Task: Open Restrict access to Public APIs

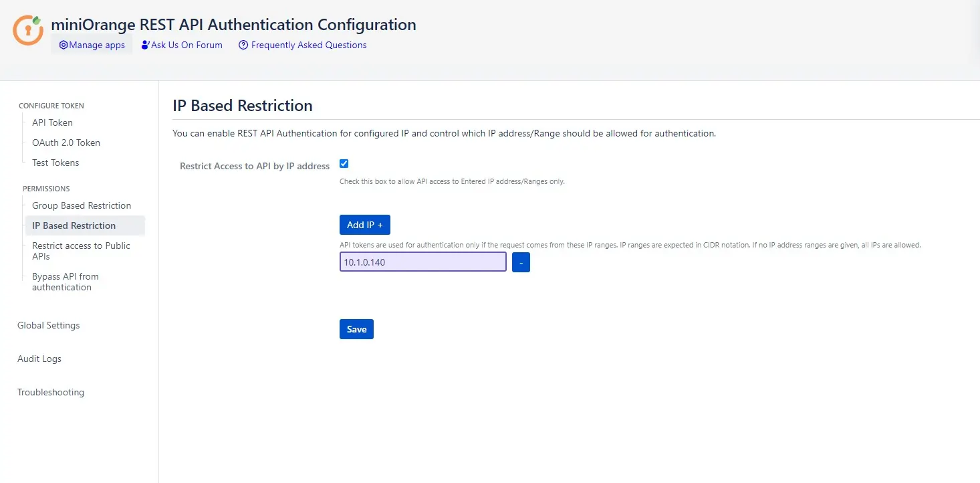Action: [81, 251]
